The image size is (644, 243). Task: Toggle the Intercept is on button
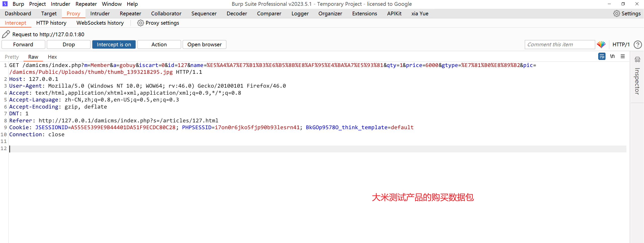114,45
